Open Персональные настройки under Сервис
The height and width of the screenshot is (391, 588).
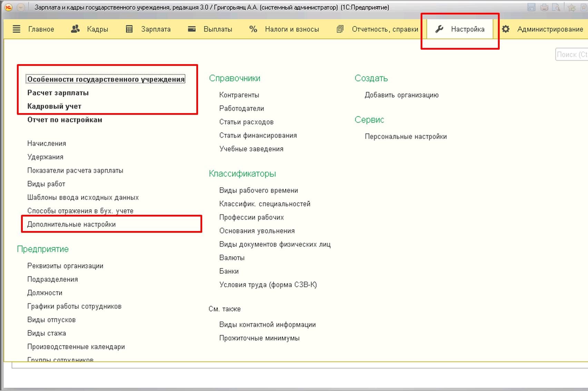tap(406, 136)
